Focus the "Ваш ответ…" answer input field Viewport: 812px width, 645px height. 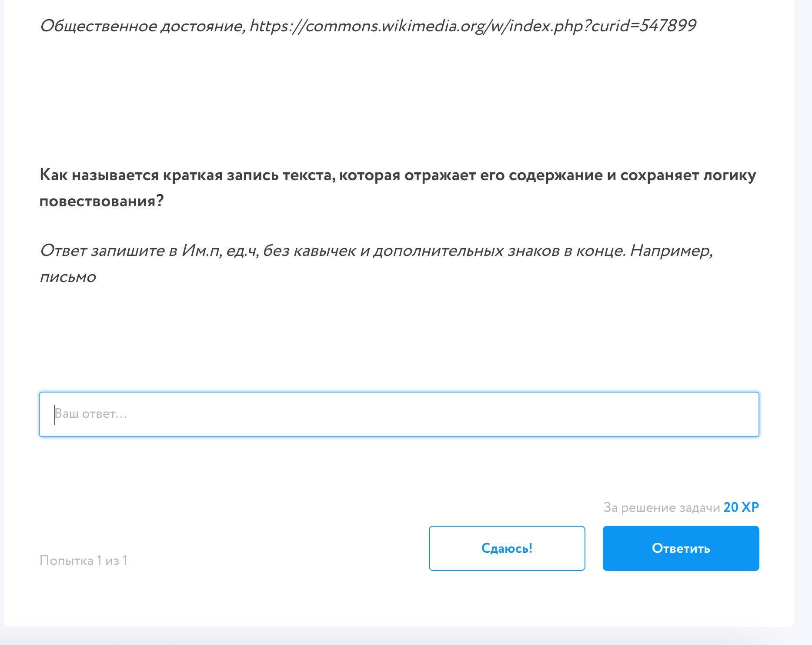point(399,414)
